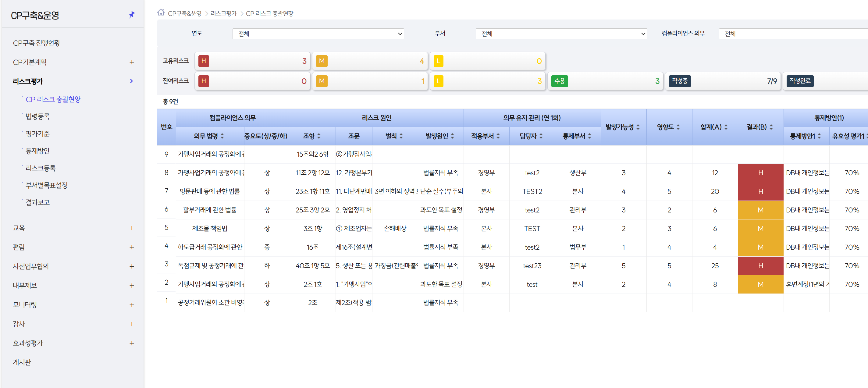Open 결과보고 submenu
868x388 pixels.
coord(37,202)
